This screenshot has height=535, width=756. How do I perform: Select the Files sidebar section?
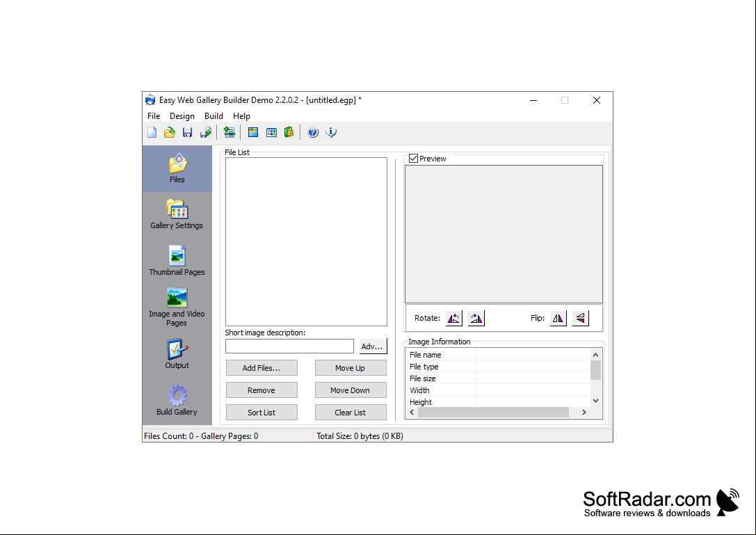[x=177, y=169]
